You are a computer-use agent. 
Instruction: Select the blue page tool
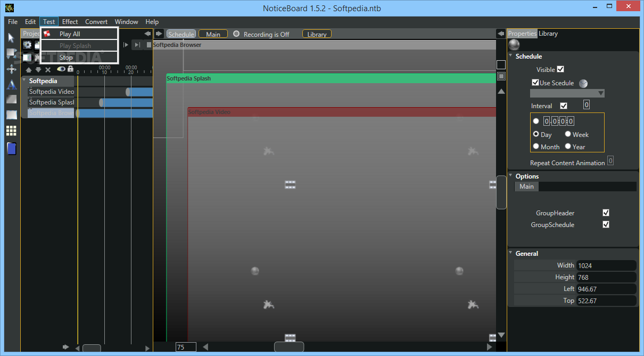[x=11, y=149]
